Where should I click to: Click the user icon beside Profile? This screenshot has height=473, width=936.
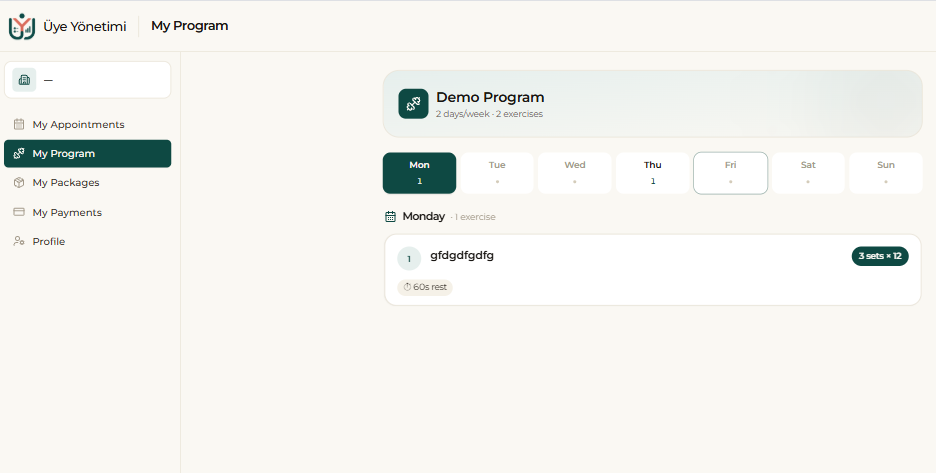click(x=19, y=241)
